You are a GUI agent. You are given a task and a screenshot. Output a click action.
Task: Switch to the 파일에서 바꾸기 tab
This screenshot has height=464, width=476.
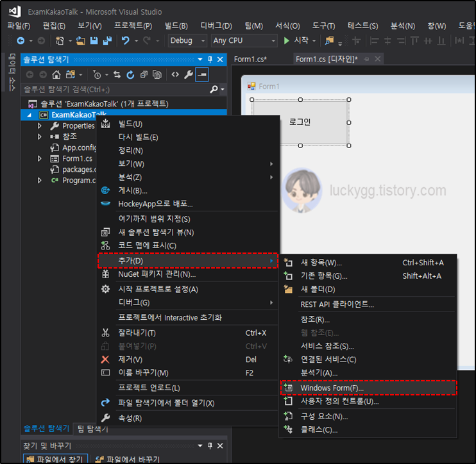(x=127, y=459)
